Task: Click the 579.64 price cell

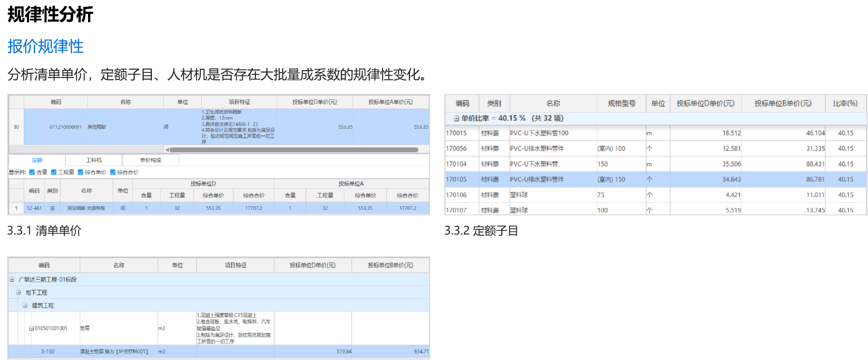Action: (x=313, y=351)
